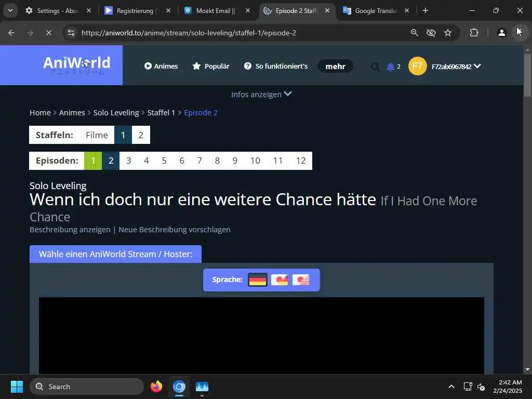Expand the F72ab6967842 user dropdown
Image resolution: width=532 pixels, height=399 pixels.
456,66
